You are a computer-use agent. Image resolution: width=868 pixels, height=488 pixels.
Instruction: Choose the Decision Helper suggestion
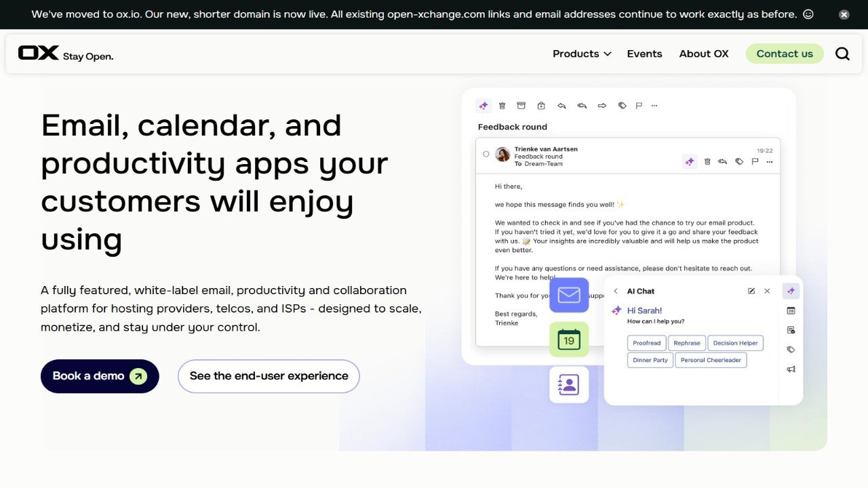coord(736,343)
